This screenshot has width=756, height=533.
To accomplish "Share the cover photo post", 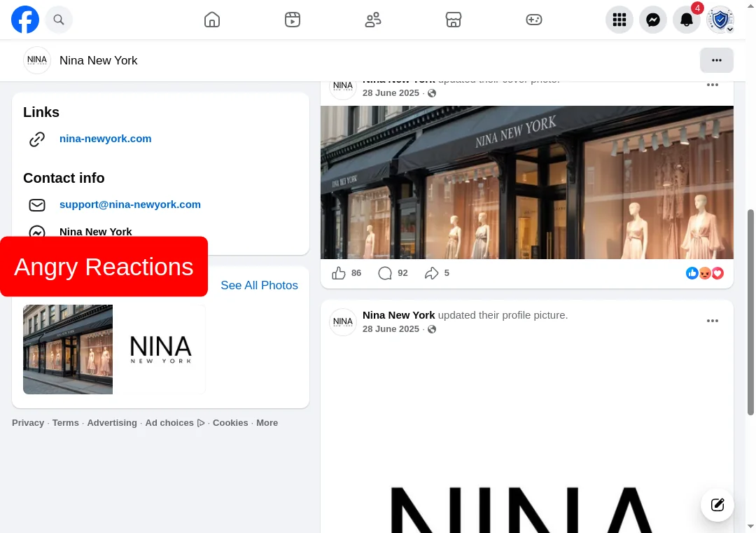I will (431, 273).
